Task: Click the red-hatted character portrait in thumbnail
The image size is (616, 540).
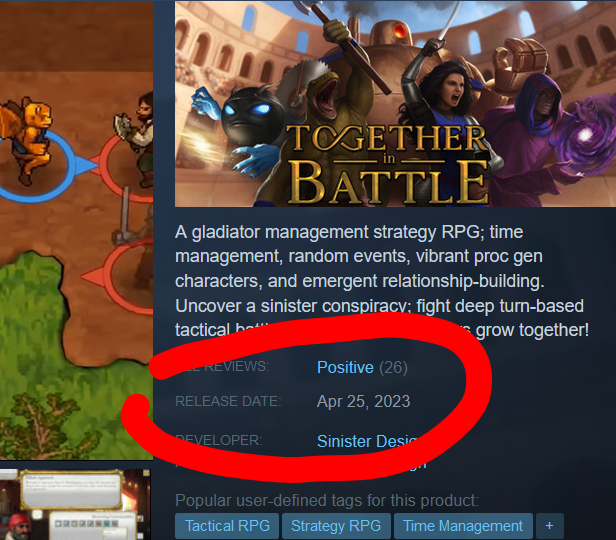Action: [21, 527]
